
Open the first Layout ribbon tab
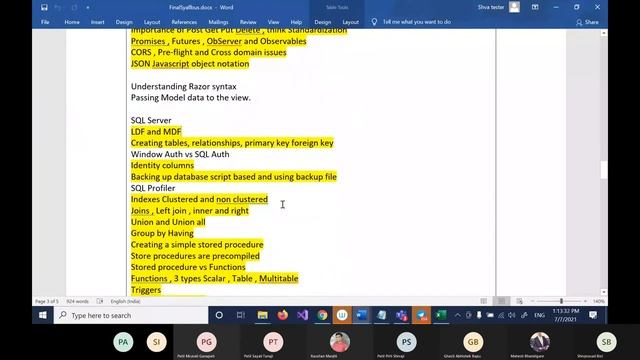152,22
